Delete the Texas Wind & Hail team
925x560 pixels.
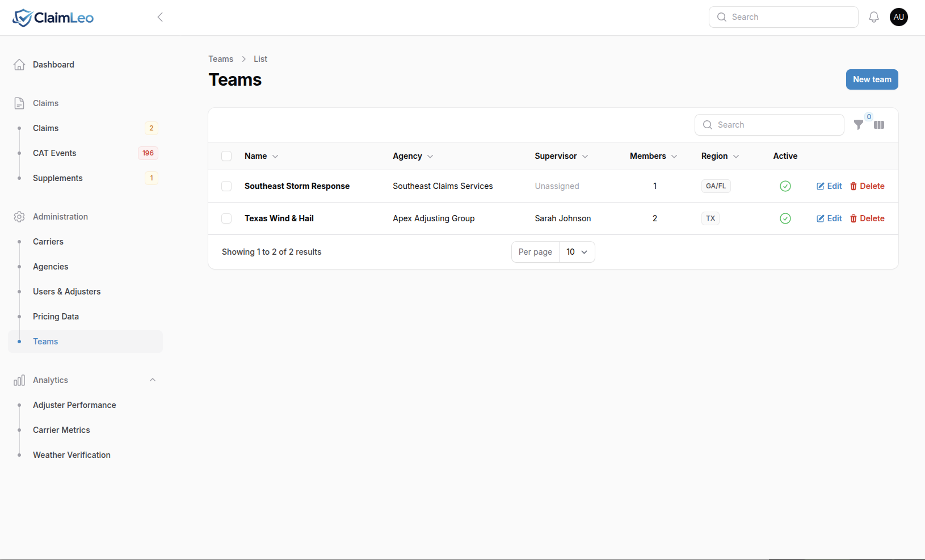pyautogui.click(x=867, y=218)
